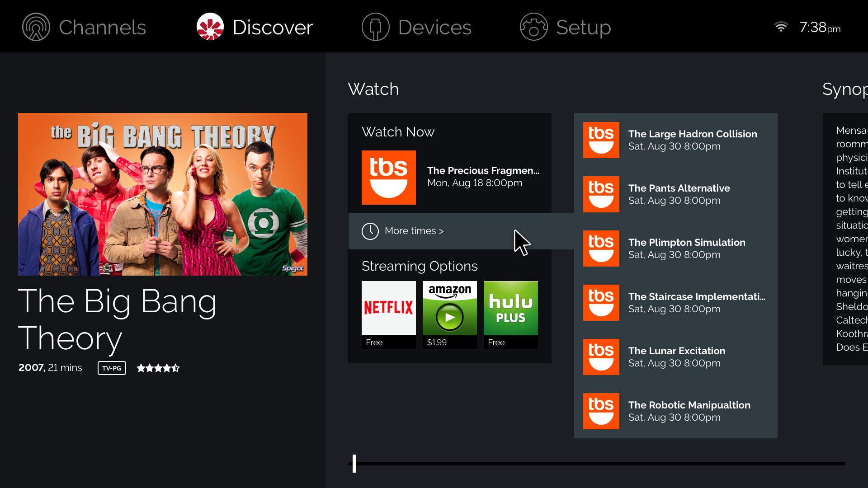868x488 pixels.
Task: Click the clock icon beside More times
Action: click(370, 231)
